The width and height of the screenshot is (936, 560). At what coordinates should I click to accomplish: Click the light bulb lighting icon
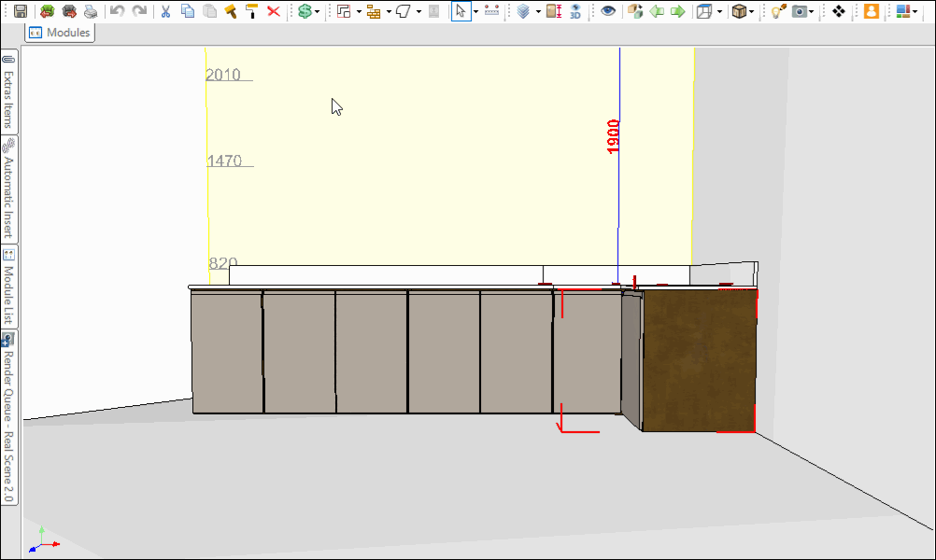point(778,11)
